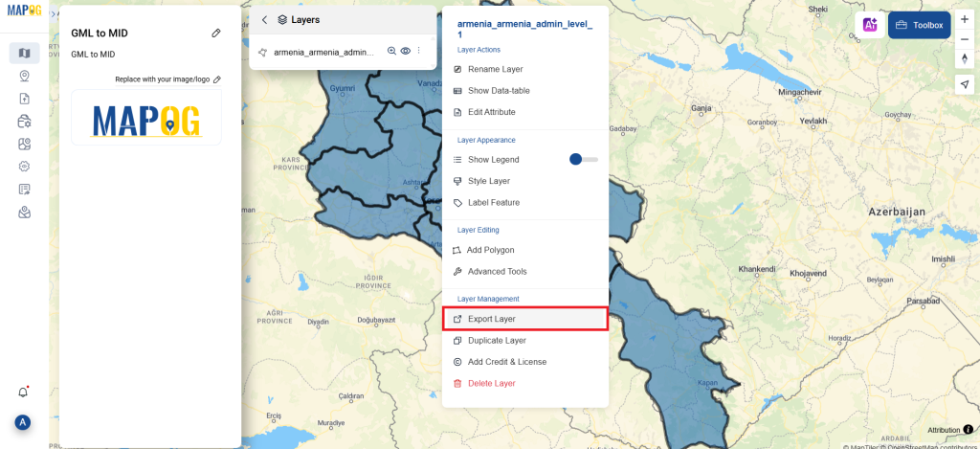980x449 pixels.
Task: Collapse the Layers panel with back chevron
Action: (264, 20)
